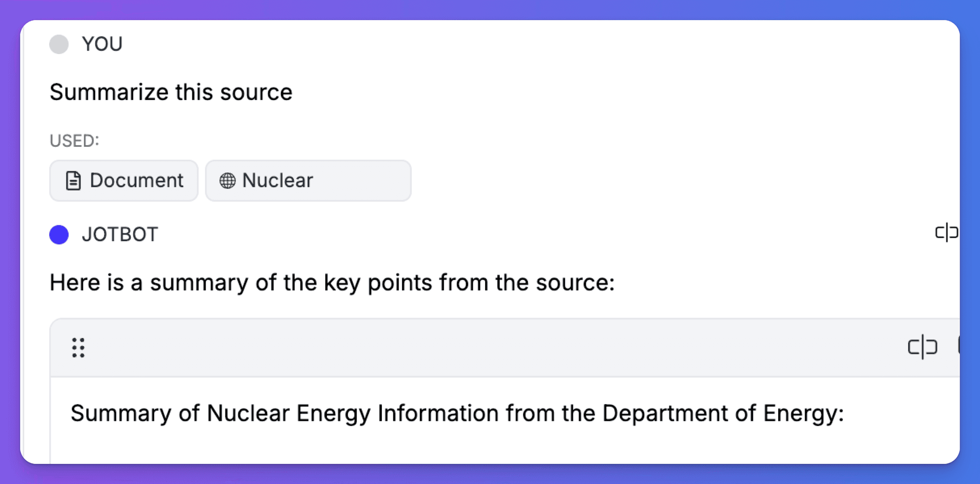This screenshot has width=980, height=484.
Task: Click the user message "Summarize this source"
Action: point(171,92)
